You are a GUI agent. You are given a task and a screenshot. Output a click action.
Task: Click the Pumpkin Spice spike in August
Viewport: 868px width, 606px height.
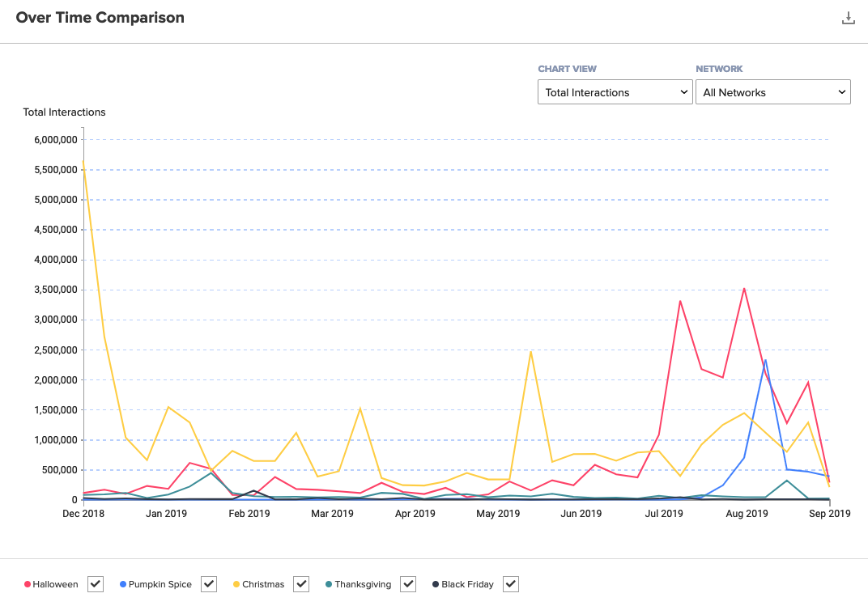(x=765, y=360)
